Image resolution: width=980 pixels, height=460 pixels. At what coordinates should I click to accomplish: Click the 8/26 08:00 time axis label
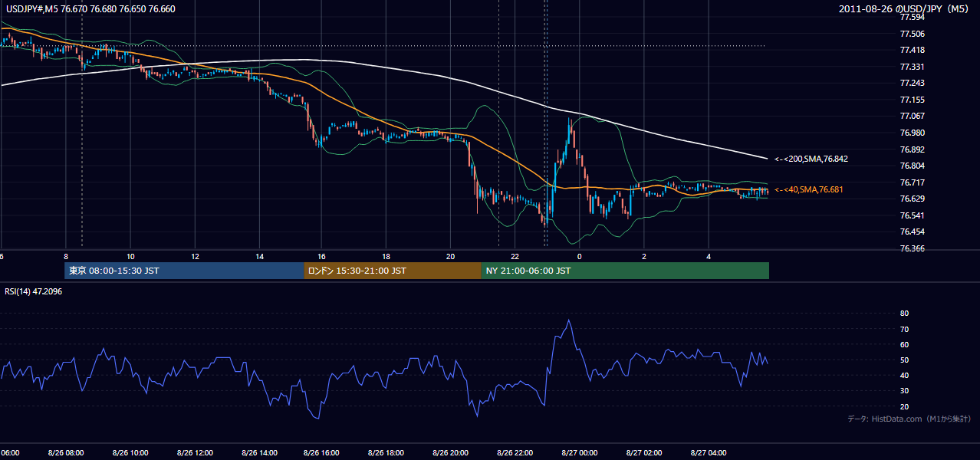click(65, 453)
